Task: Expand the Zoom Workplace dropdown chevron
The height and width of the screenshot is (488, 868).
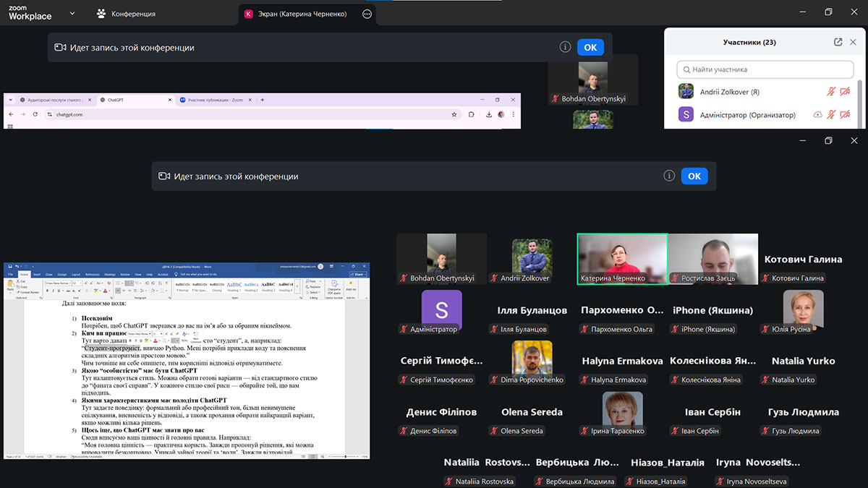Action: (72, 14)
